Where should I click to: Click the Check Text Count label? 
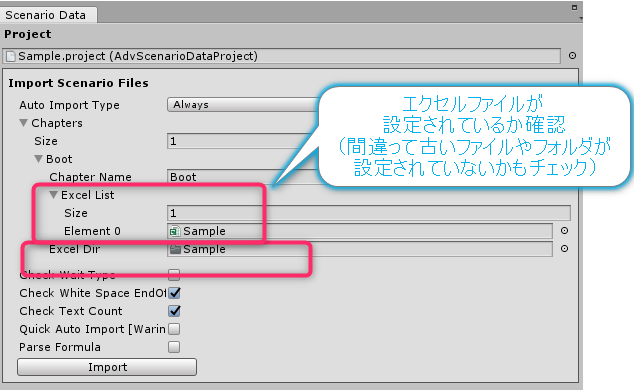click(x=71, y=311)
